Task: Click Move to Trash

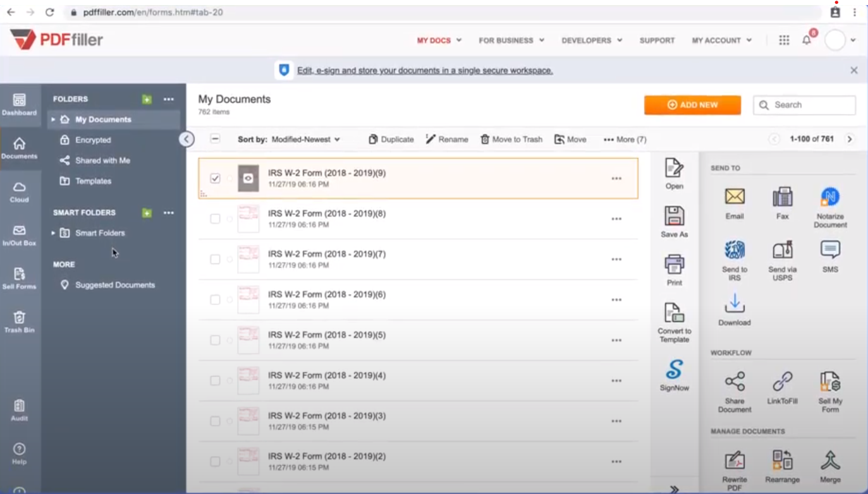Action: coord(511,139)
